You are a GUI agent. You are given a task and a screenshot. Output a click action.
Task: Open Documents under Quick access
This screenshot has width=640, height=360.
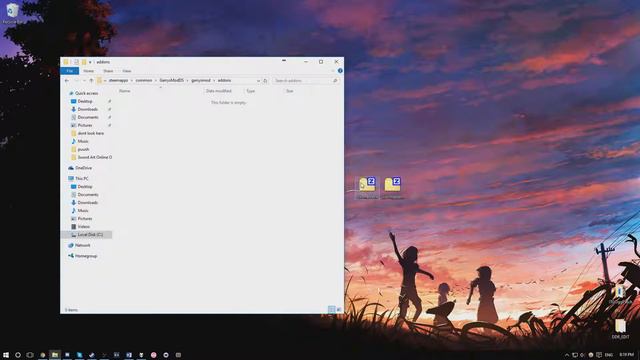coord(87,117)
